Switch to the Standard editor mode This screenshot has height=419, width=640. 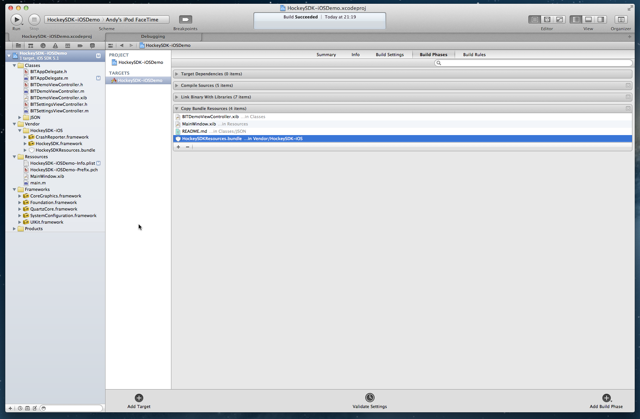[x=534, y=19]
